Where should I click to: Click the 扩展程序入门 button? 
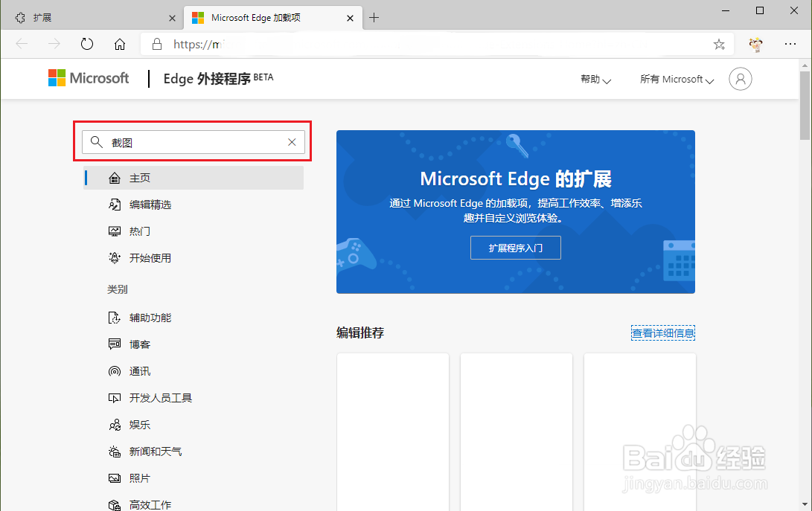[516, 248]
